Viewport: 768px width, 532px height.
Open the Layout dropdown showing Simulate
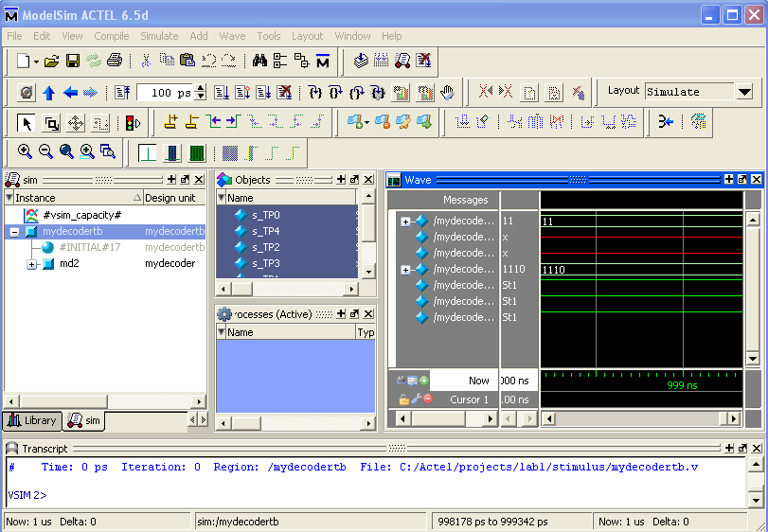[743, 92]
